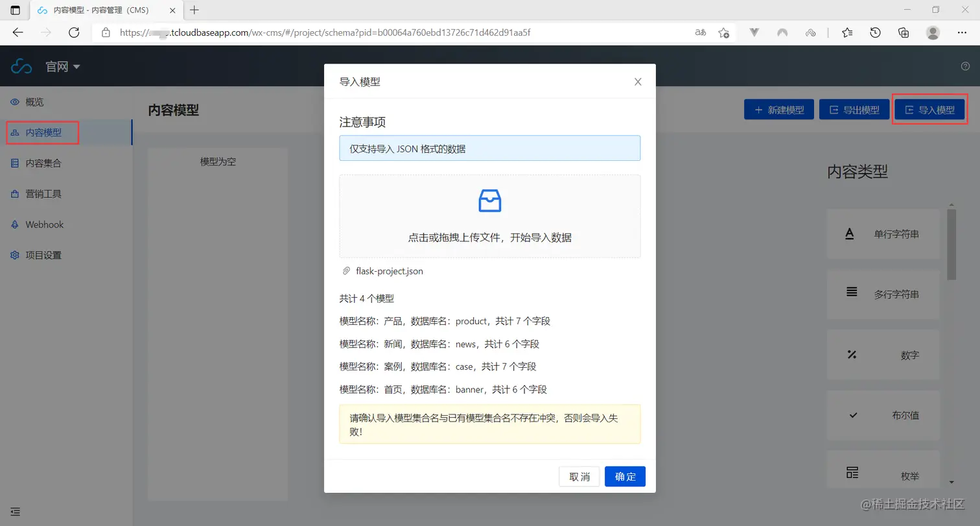Open the browser settings ellipsis menu

point(961,32)
